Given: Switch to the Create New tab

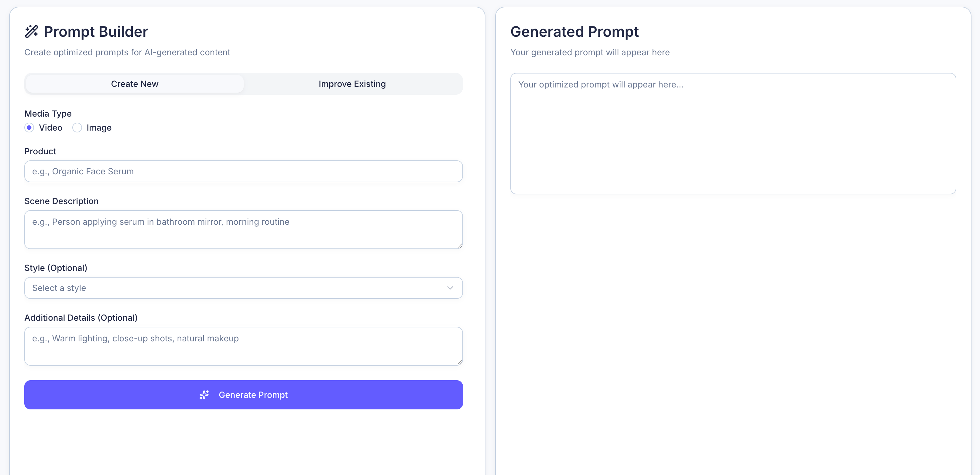Looking at the screenshot, I should click(x=134, y=84).
